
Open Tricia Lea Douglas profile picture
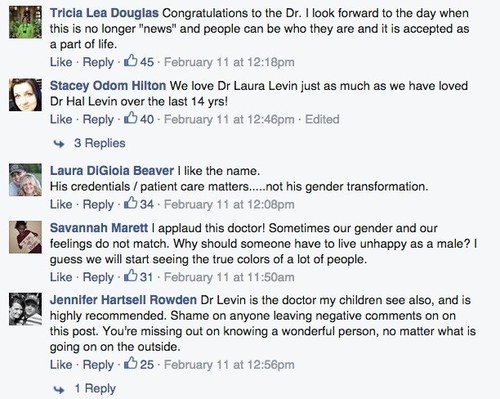tap(25, 22)
